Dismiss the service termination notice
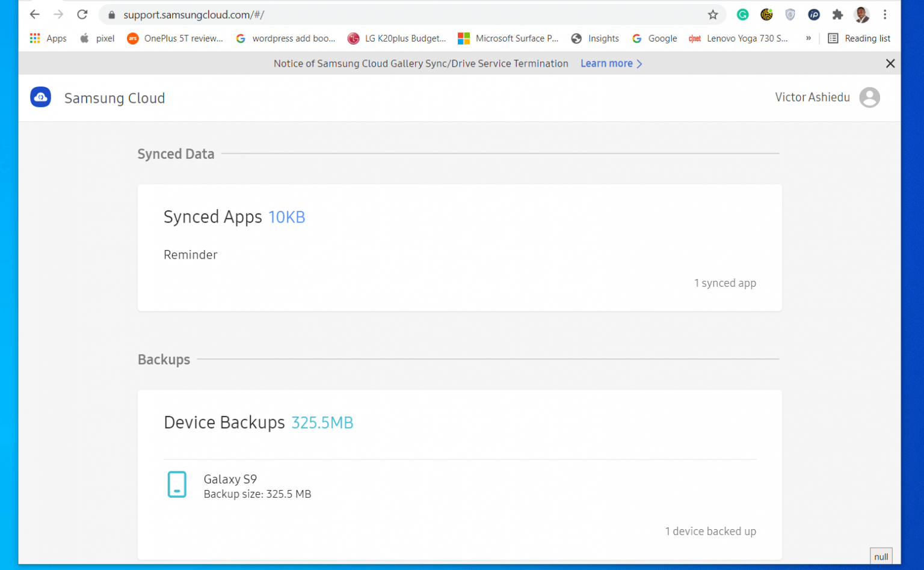 coord(890,63)
